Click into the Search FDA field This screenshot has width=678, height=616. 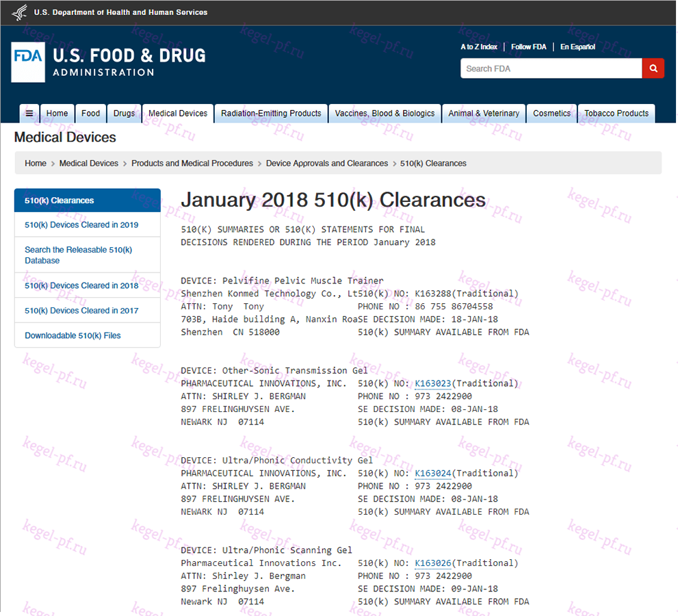[x=551, y=68]
